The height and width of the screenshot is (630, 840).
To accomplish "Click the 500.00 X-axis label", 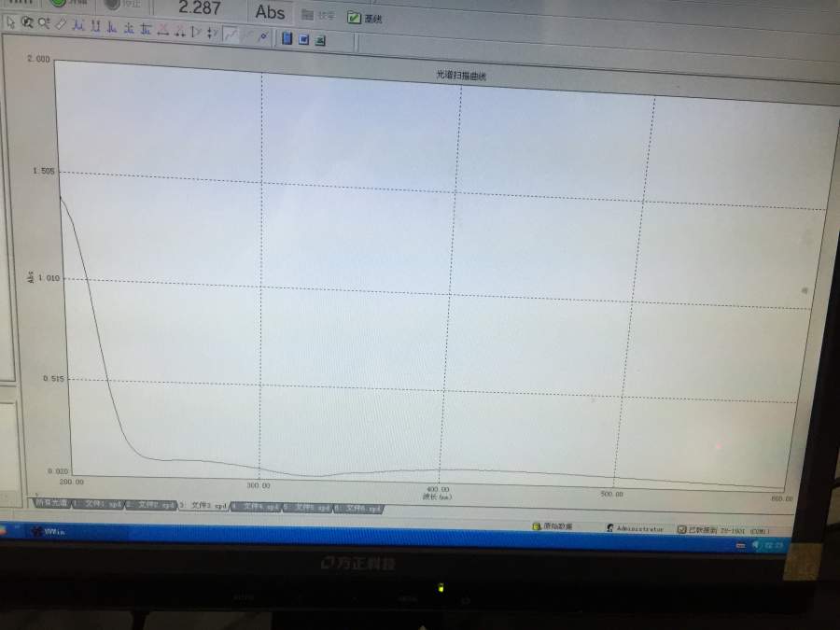I will tap(611, 494).
